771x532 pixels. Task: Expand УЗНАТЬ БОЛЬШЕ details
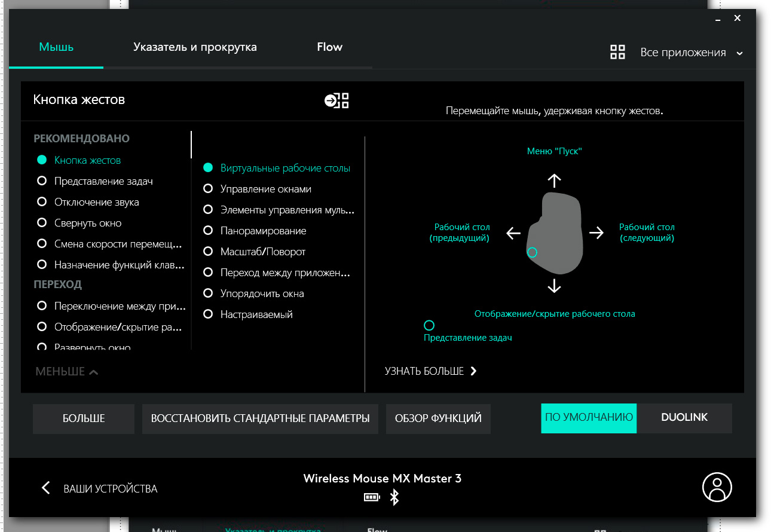(430, 371)
